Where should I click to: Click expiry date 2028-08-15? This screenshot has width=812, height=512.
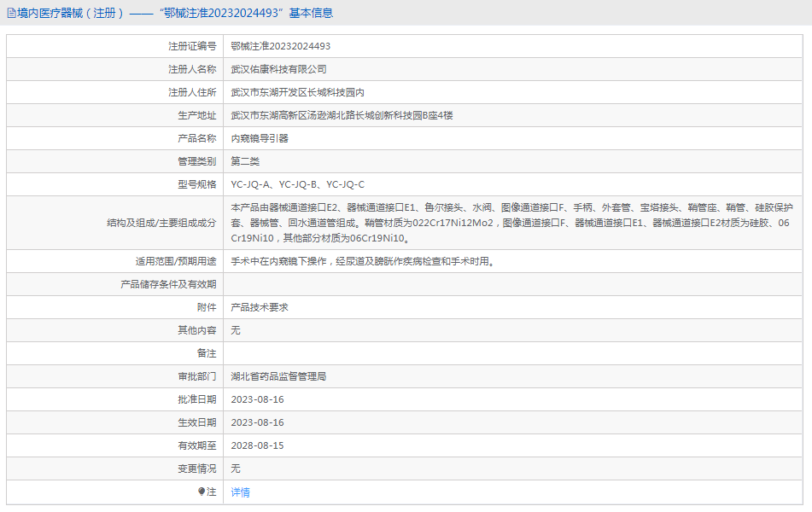tap(257, 445)
